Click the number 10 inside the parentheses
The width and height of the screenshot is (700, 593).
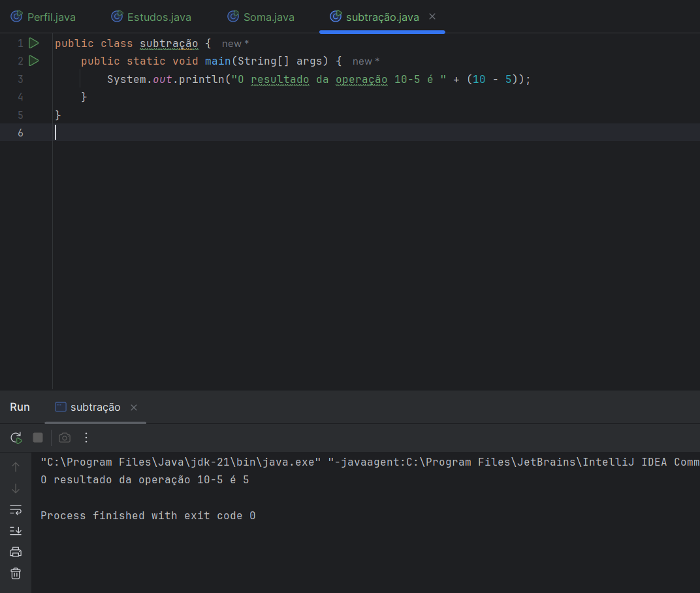(x=479, y=80)
